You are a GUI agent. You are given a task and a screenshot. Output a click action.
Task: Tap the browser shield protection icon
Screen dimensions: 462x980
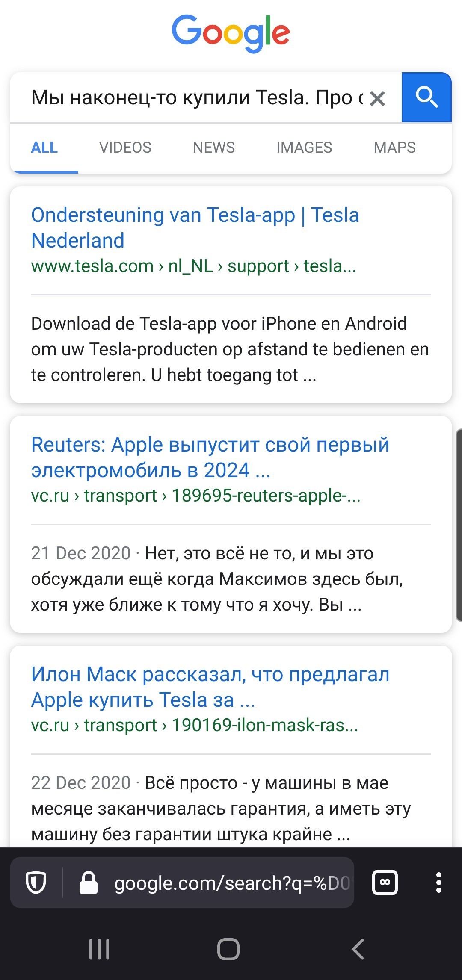coord(36,883)
